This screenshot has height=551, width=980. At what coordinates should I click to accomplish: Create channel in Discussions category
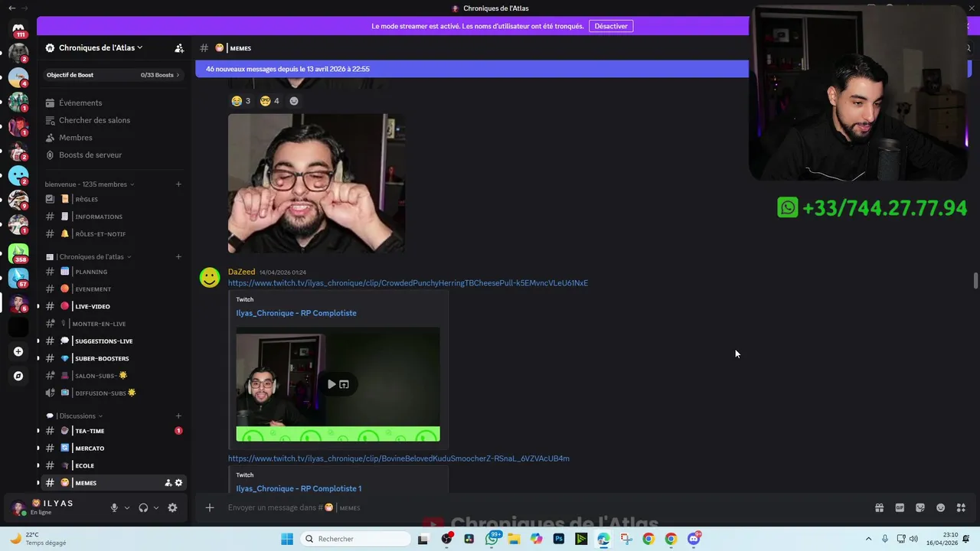point(178,416)
